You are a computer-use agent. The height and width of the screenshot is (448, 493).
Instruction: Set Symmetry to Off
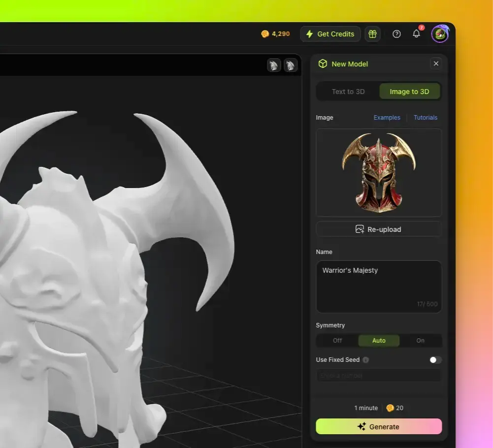[337, 341]
